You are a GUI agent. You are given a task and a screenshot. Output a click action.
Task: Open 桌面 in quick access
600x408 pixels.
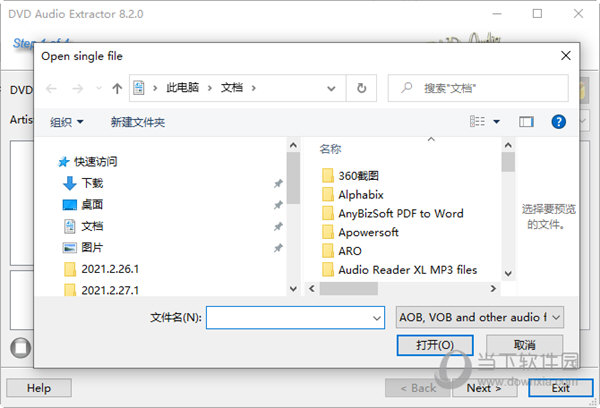(x=83, y=205)
